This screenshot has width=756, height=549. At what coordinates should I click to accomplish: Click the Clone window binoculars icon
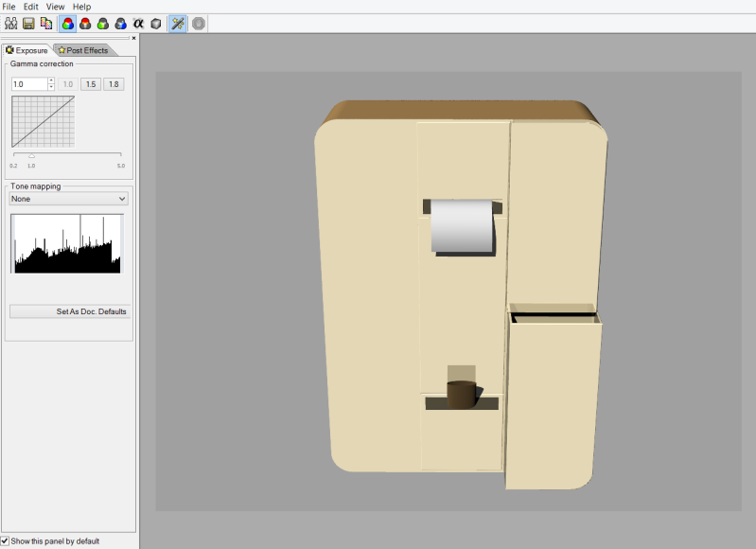pos(11,23)
